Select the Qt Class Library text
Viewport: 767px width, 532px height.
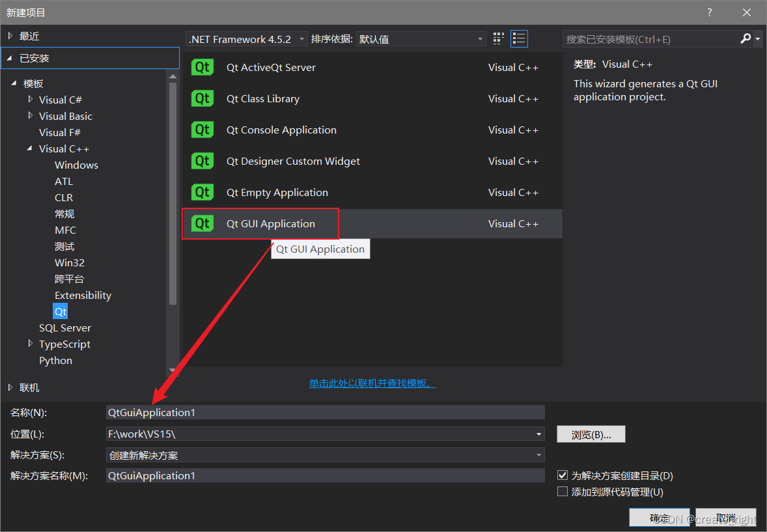262,99
